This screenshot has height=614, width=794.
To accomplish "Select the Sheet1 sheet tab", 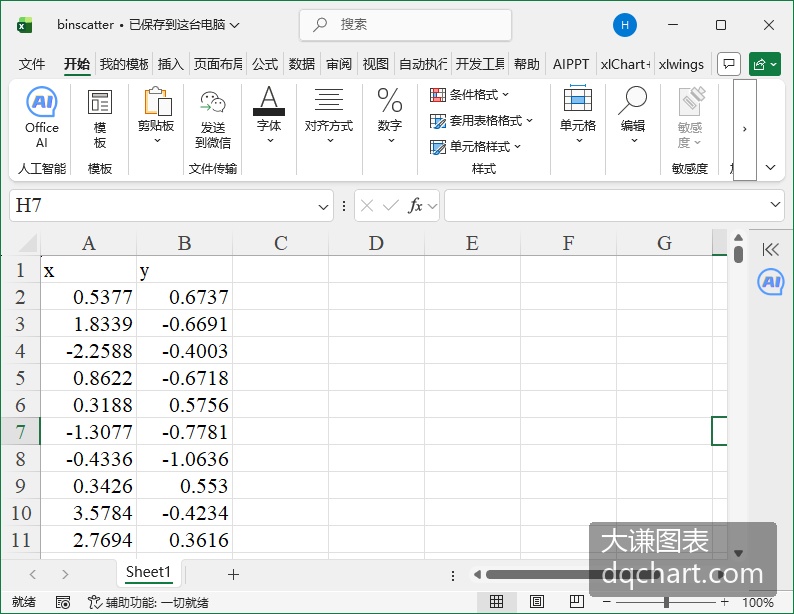I will point(148,572).
